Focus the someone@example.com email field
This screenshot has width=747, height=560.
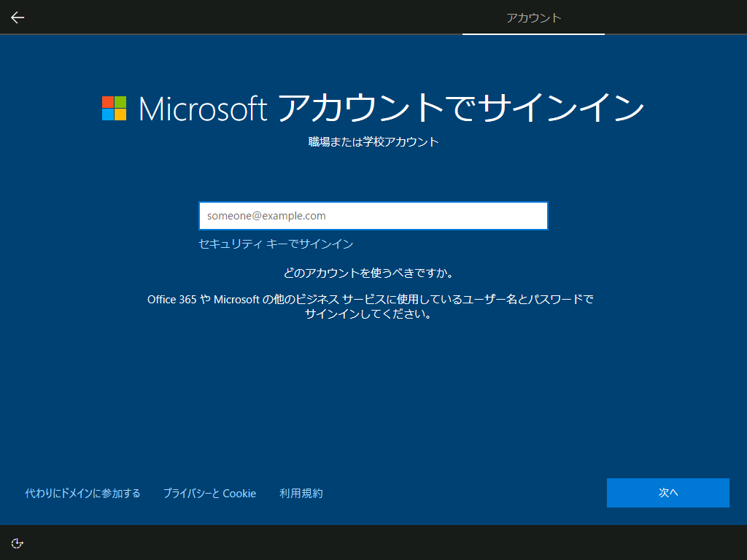pyautogui.click(x=373, y=216)
